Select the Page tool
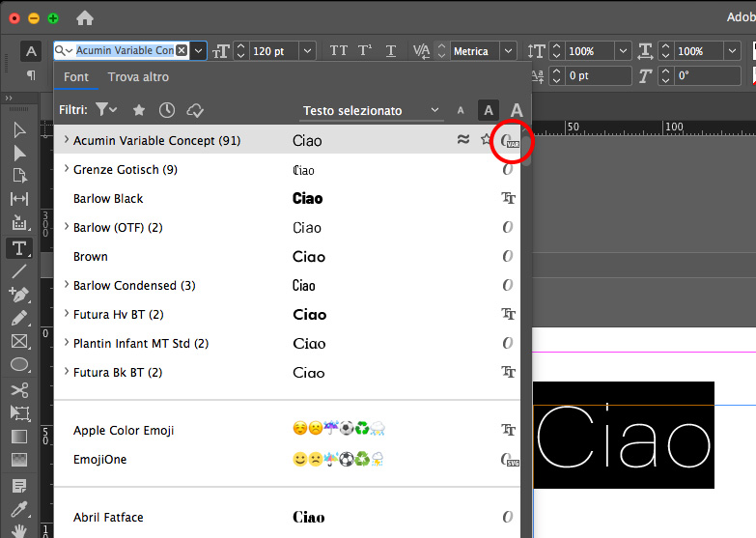The image size is (756, 538). (x=19, y=176)
